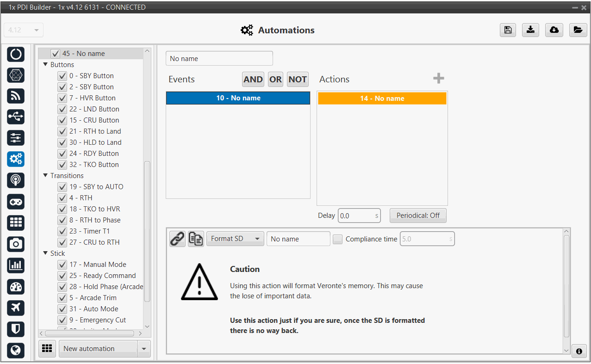Click the cloud upload icon in header
591x364 pixels.
(554, 30)
